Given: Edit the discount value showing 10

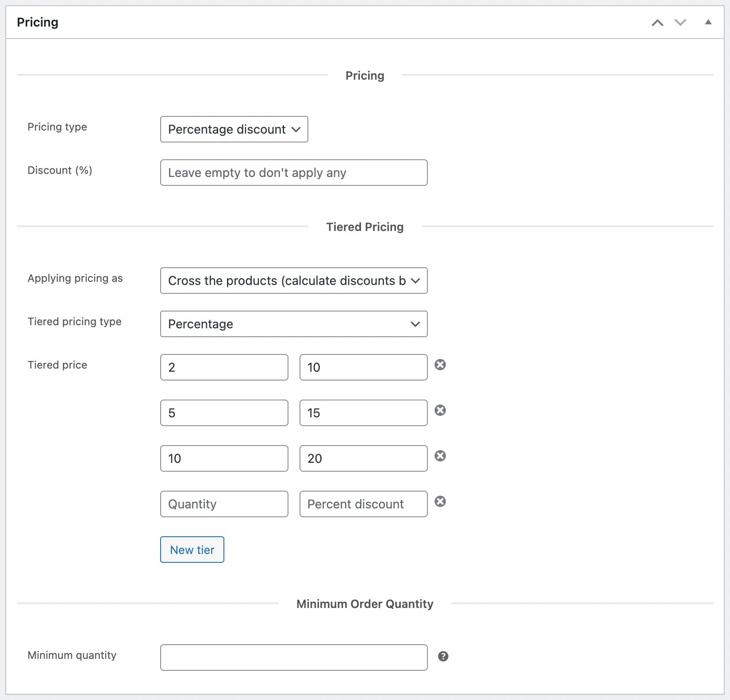Looking at the screenshot, I should tap(363, 367).
